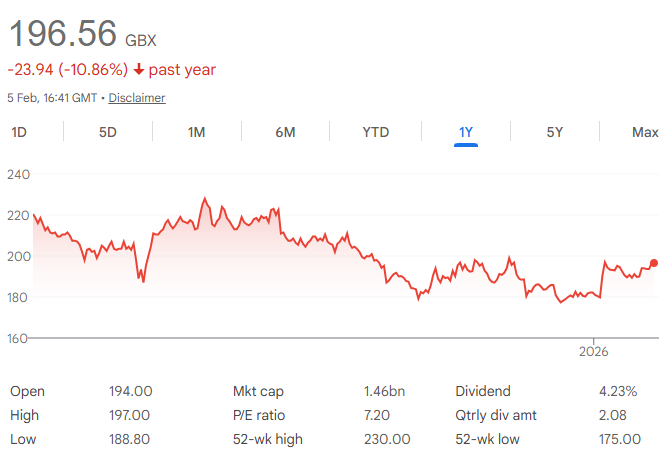Open the 1M chart range
Image resolution: width=668 pixels, height=469 pixels.
click(197, 132)
